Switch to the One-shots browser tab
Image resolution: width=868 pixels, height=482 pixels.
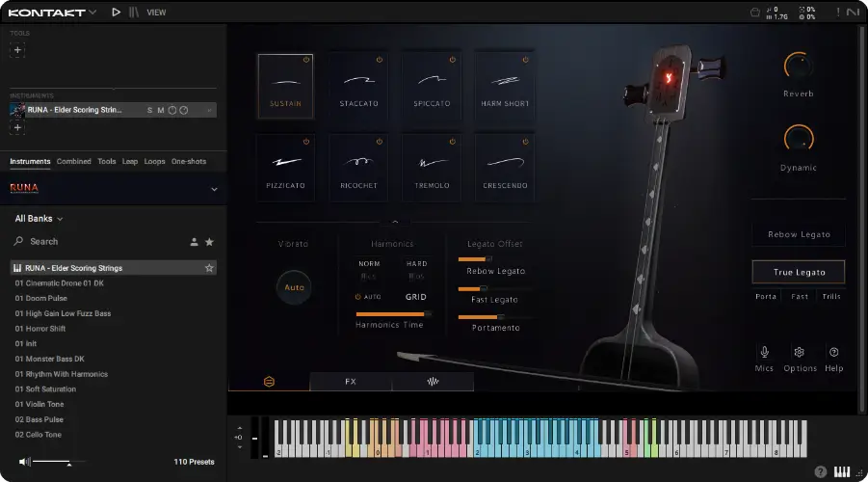(x=189, y=161)
